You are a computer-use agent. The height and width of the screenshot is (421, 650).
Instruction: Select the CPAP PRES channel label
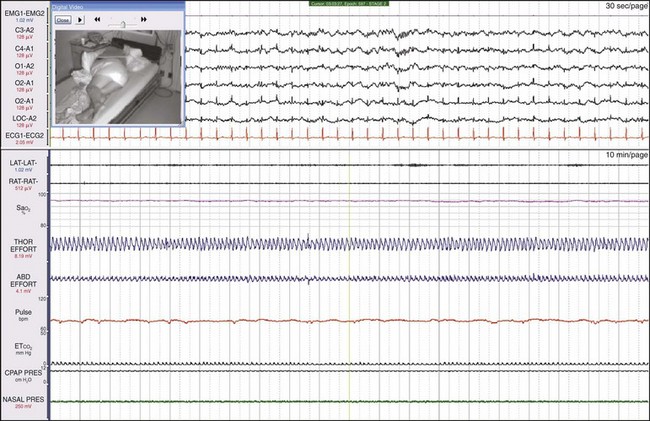(24, 371)
